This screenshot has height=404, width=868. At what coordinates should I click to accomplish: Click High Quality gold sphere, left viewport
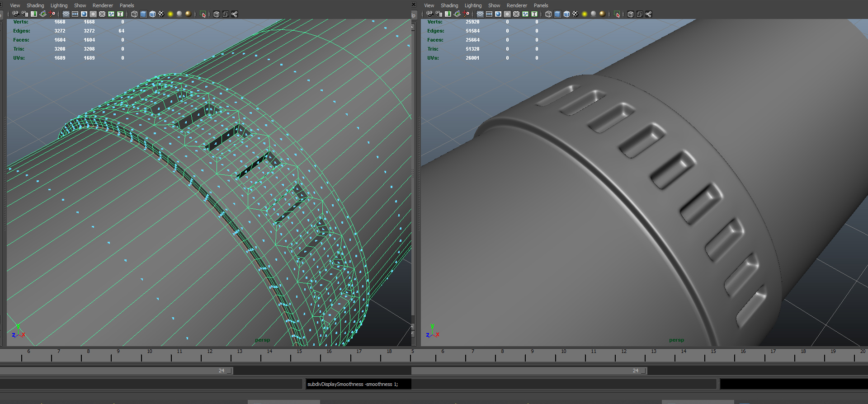pyautogui.click(x=188, y=14)
